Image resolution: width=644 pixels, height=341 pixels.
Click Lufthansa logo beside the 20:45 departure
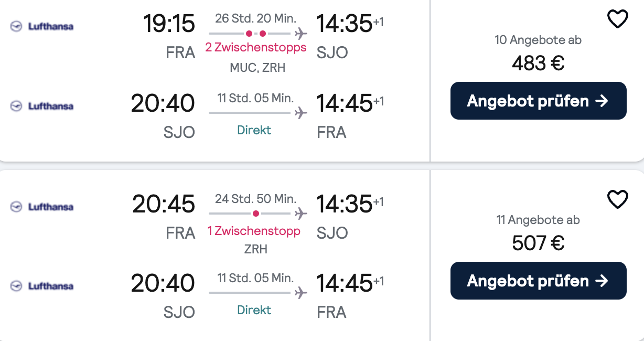click(42, 207)
